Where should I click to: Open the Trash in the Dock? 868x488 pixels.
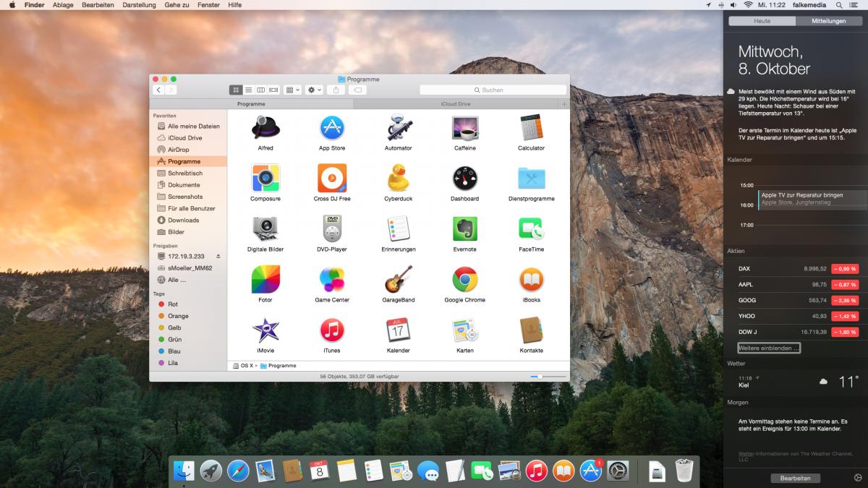click(x=684, y=471)
